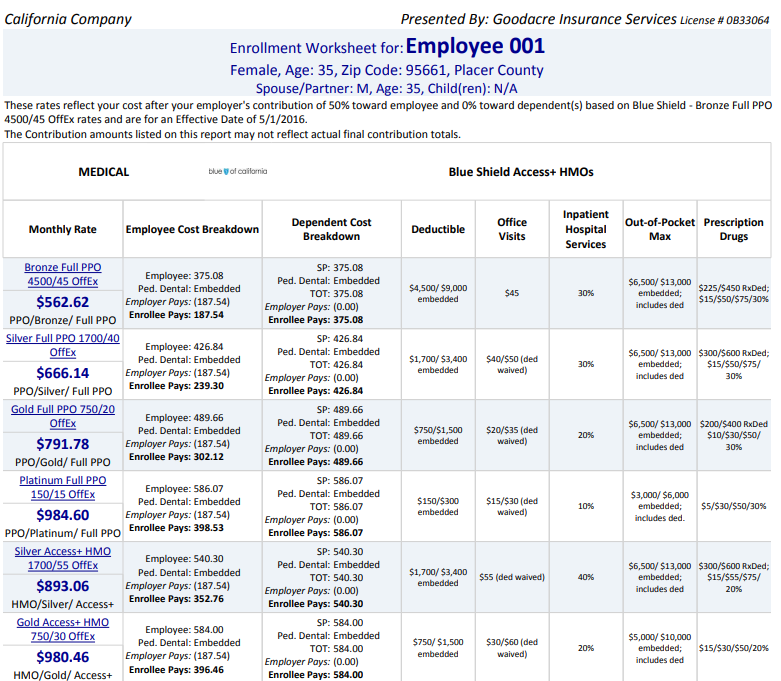Click the MEDICAL section heading
781x681 pixels.
pyautogui.click(x=104, y=172)
